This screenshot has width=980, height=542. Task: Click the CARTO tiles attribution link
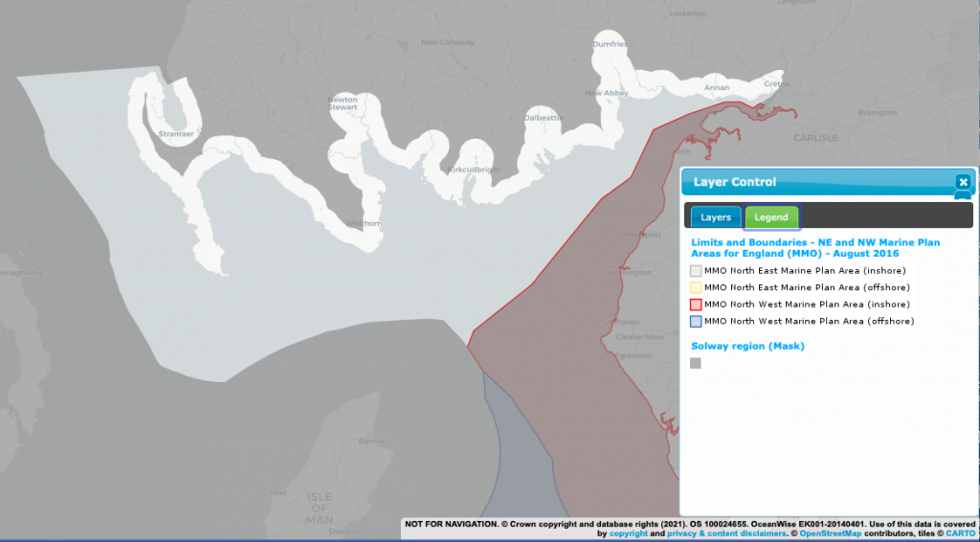[960, 533]
